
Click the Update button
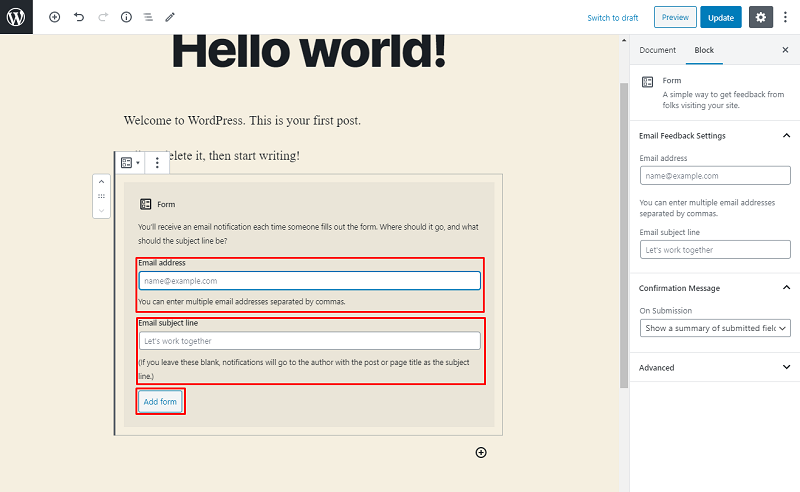[720, 17]
